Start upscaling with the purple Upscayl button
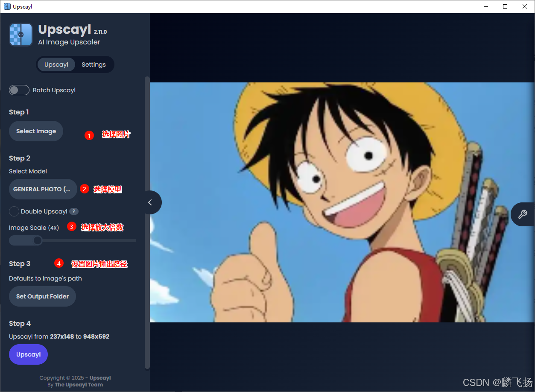This screenshot has width=535, height=392. point(28,354)
